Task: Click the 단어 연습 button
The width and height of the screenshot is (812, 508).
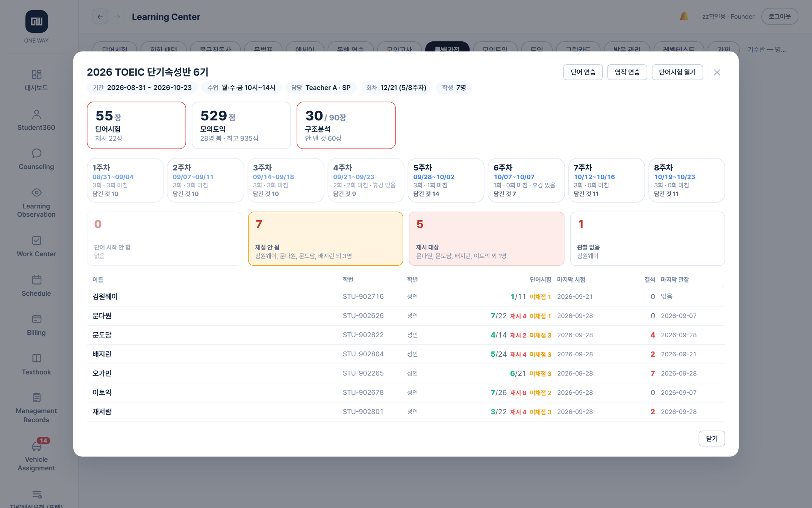Action: click(x=583, y=72)
